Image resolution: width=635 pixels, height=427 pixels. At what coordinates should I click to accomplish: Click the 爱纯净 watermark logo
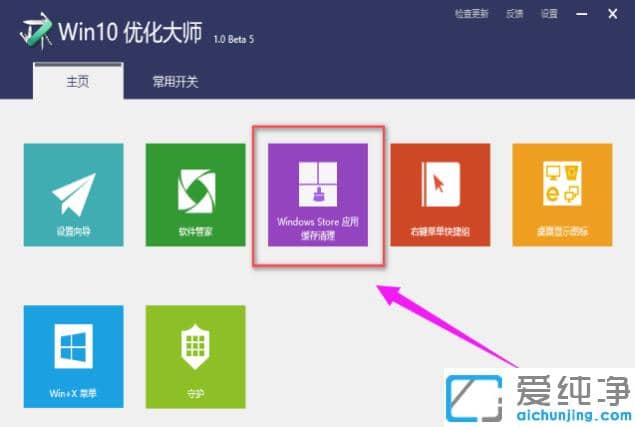[x=538, y=396]
